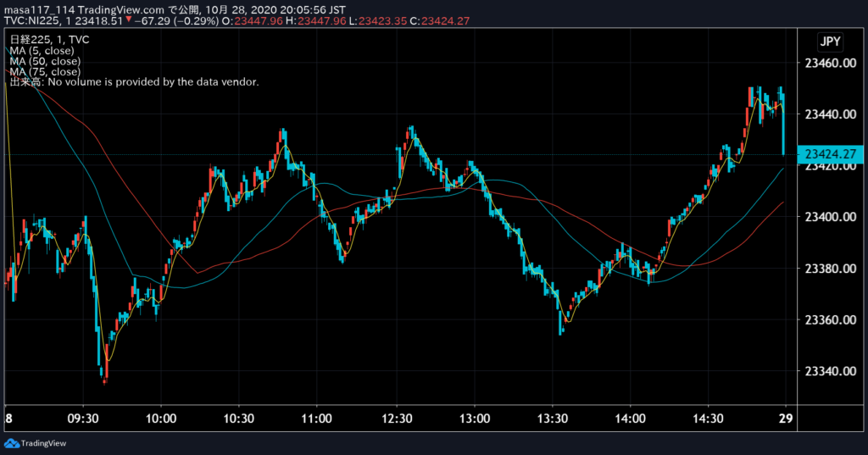The height and width of the screenshot is (455, 868).
Task: Select the MA (50, close) indicator legend
Action: click(x=45, y=61)
